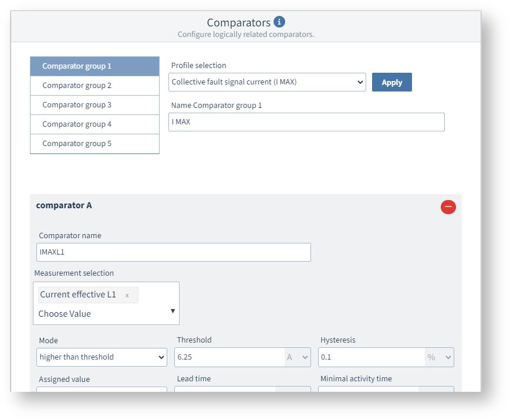Image resolution: width=510 pixels, height=420 pixels.
Task: Click the Threshold value field
Action: (x=229, y=357)
